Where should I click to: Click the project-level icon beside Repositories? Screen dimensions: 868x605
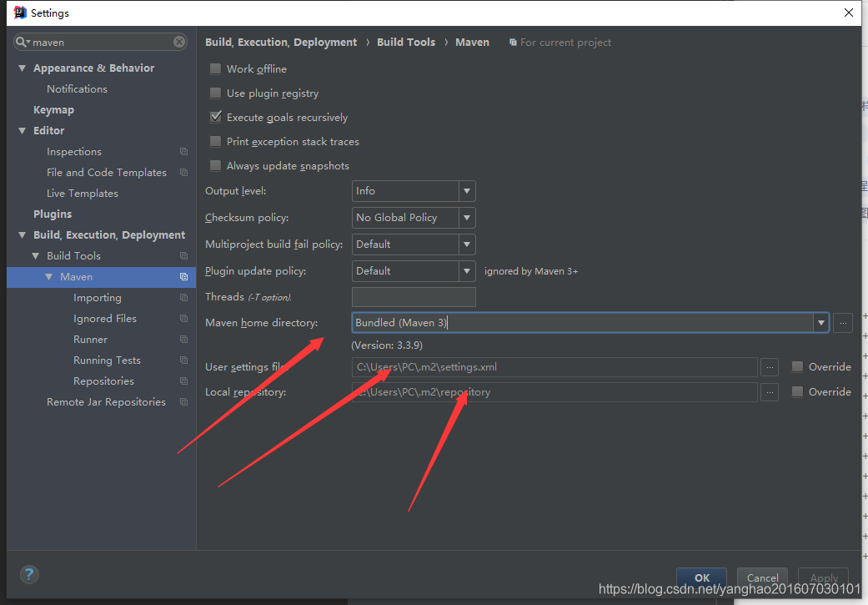coord(183,381)
